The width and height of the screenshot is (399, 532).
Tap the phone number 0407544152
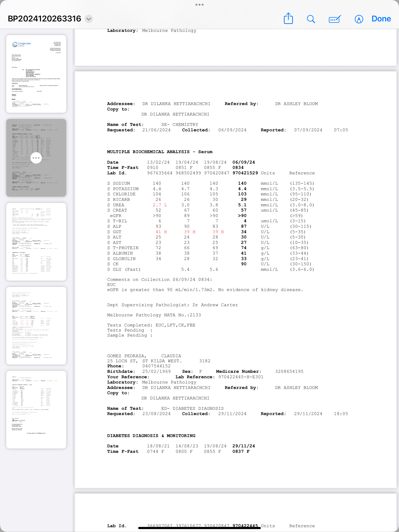pos(156,366)
